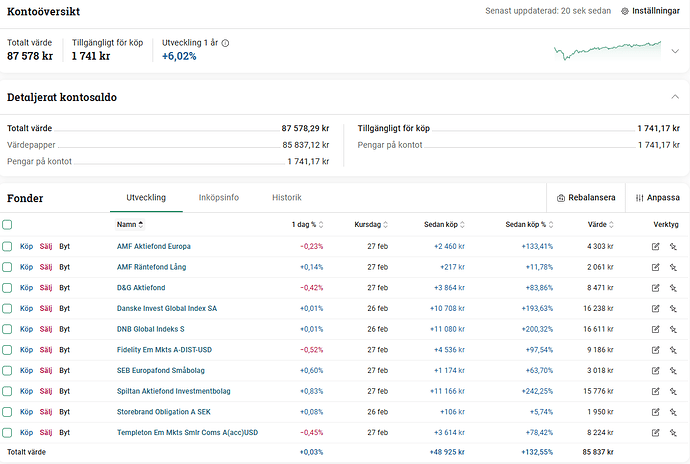Open the Anpassa customization button
Viewport: 690px width, 464px height.
(658, 198)
